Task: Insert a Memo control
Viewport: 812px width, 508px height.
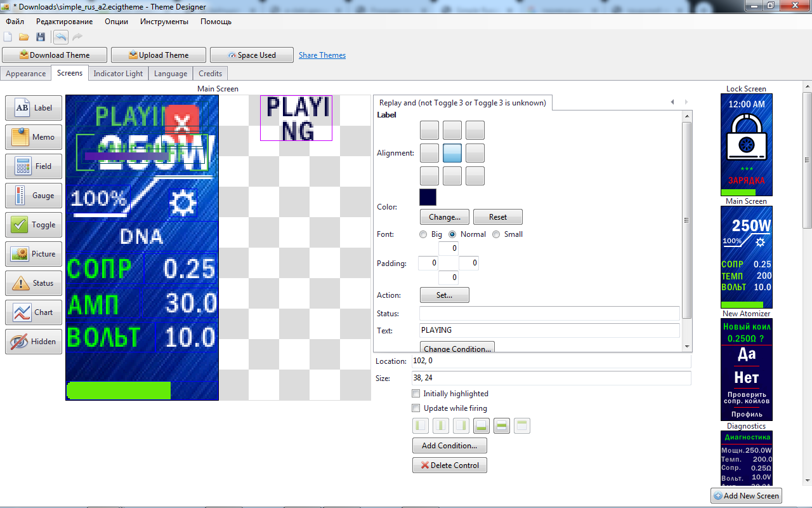Action: pyautogui.click(x=34, y=137)
